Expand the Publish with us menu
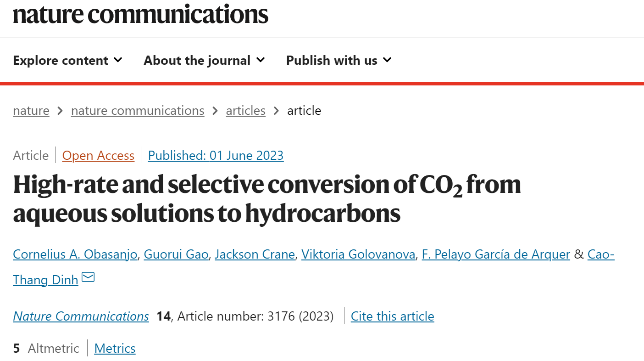 [339, 60]
